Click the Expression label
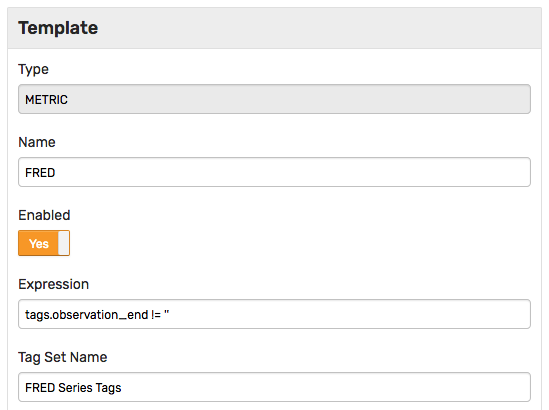Viewport: 549px width, 410px height. click(54, 284)
